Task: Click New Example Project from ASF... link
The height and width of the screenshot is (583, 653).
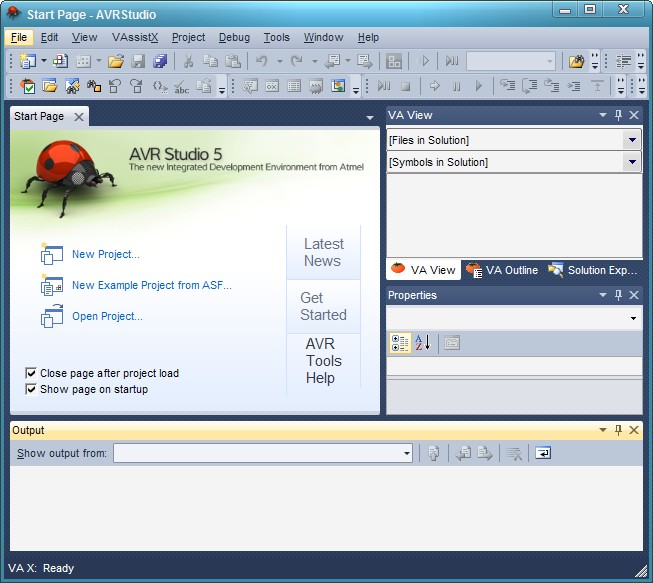Action: coord(152,285)
